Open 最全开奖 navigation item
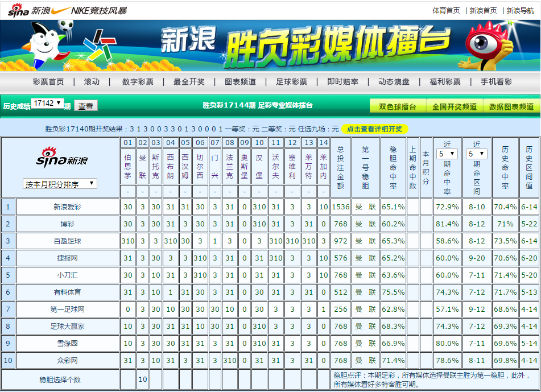 click(x=189, y=82)
